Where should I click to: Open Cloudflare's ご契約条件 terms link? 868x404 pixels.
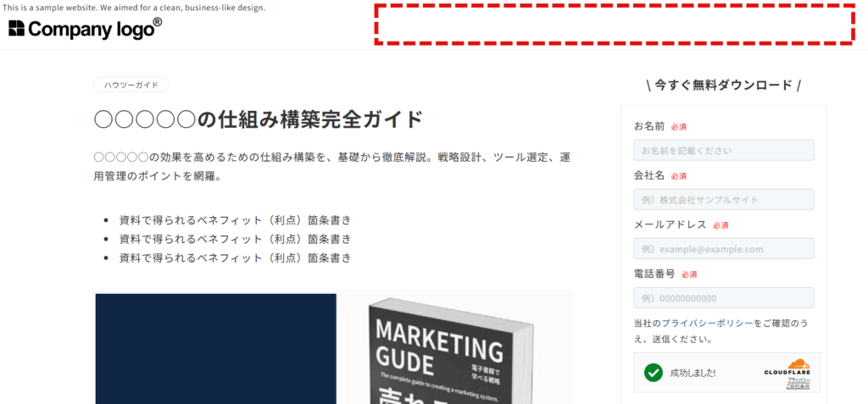798,387
